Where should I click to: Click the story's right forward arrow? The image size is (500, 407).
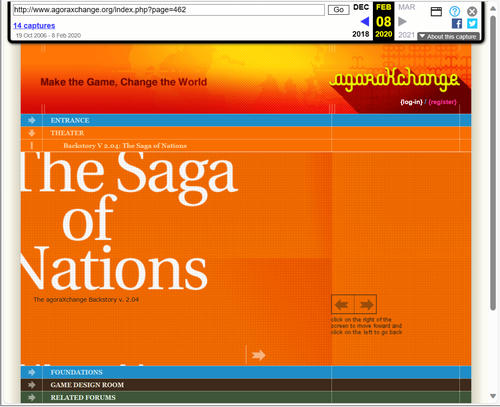(x=366, y=304)
